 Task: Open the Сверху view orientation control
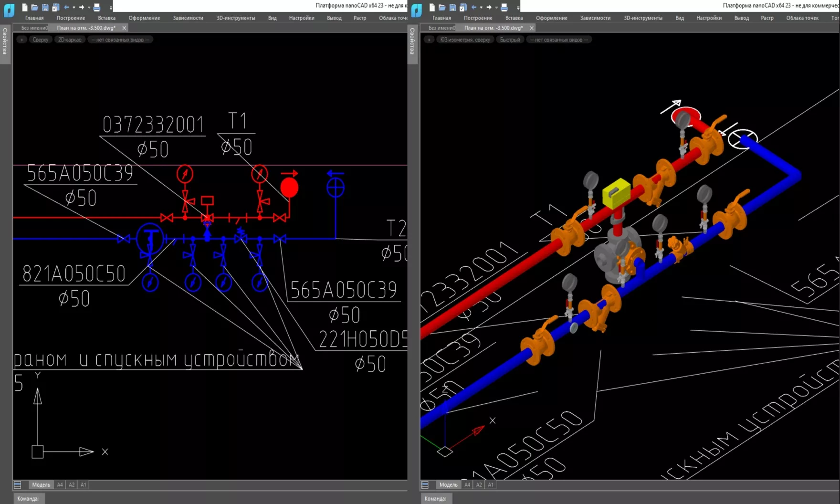tap(41, 39)
